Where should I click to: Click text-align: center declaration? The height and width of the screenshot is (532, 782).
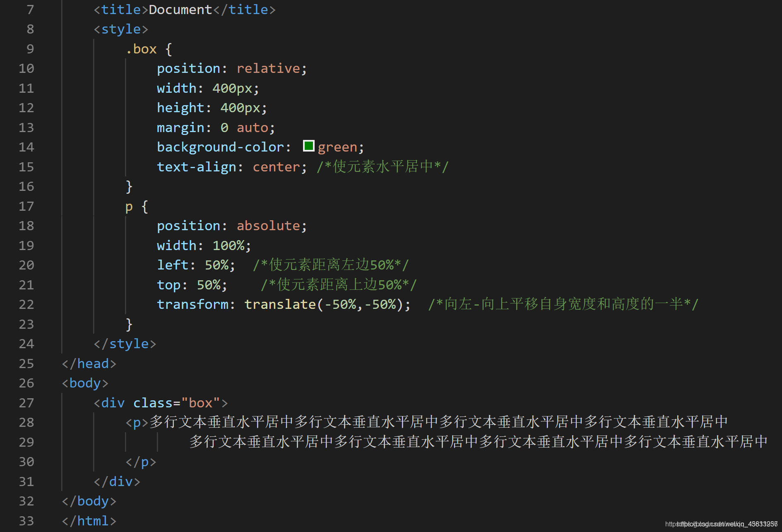pos(232,167)
